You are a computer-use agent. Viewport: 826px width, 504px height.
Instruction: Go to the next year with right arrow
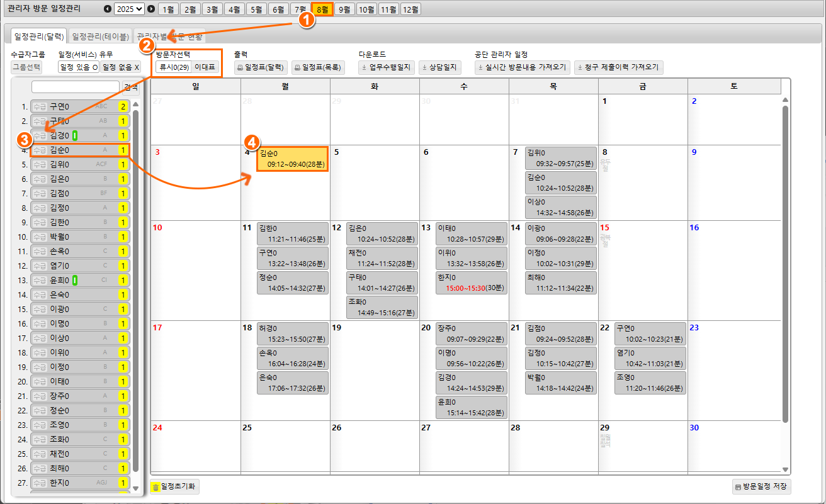tap(151, 9)
